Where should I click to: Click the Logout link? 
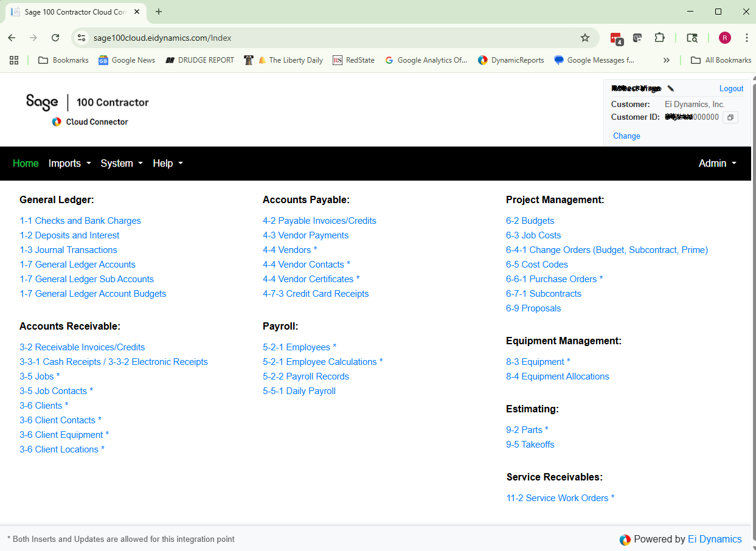pos(731,89)
